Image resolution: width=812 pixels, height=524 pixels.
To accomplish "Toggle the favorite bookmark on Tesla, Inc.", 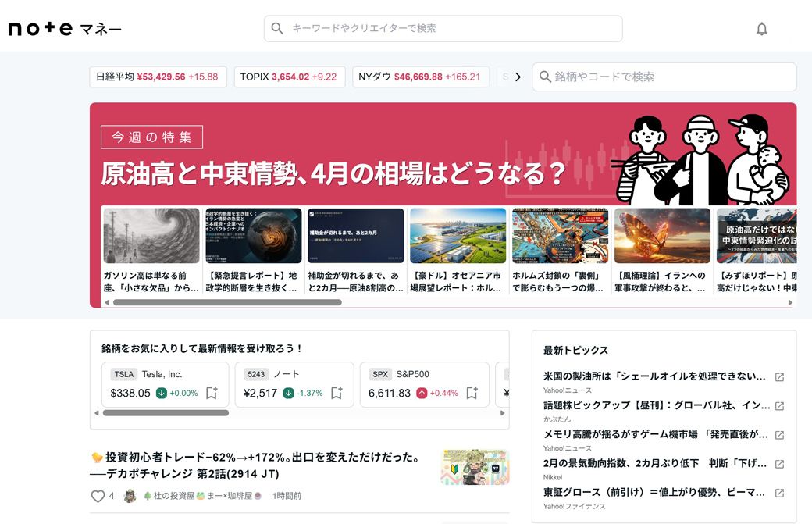I will coord(212,393).
